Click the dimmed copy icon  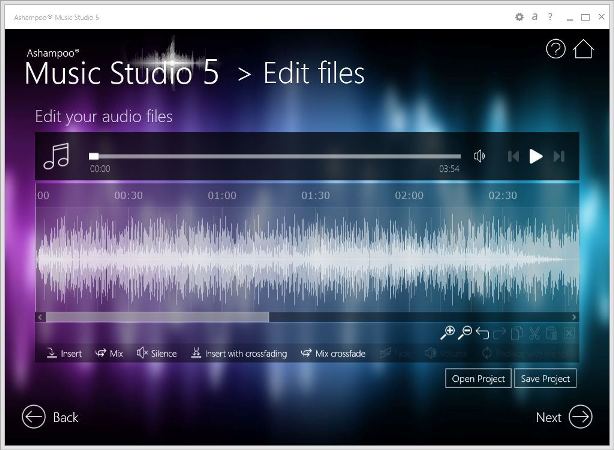[x=517, y=333]
